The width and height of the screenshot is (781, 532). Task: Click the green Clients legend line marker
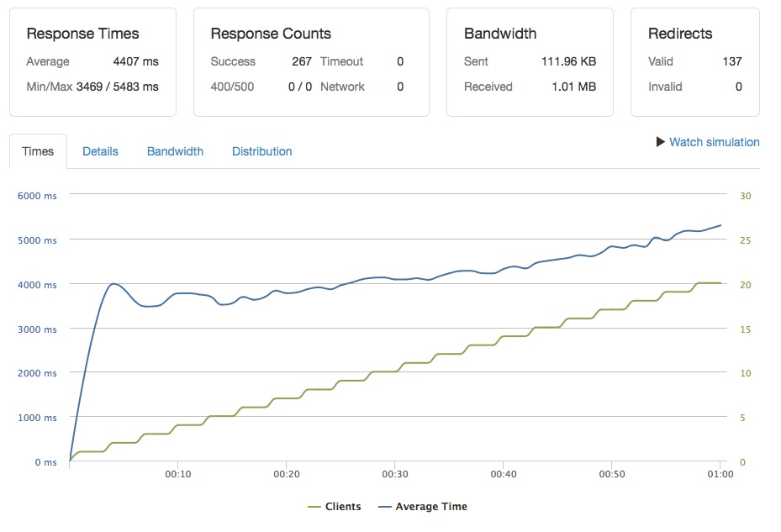pyautogui.click(x=314, y=507)
